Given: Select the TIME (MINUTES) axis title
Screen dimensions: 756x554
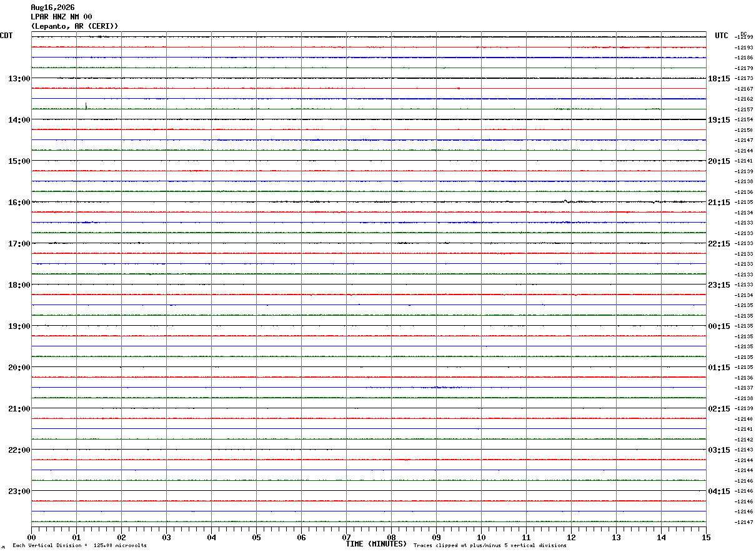Looking at the screenshot, I should click(377, 544).
